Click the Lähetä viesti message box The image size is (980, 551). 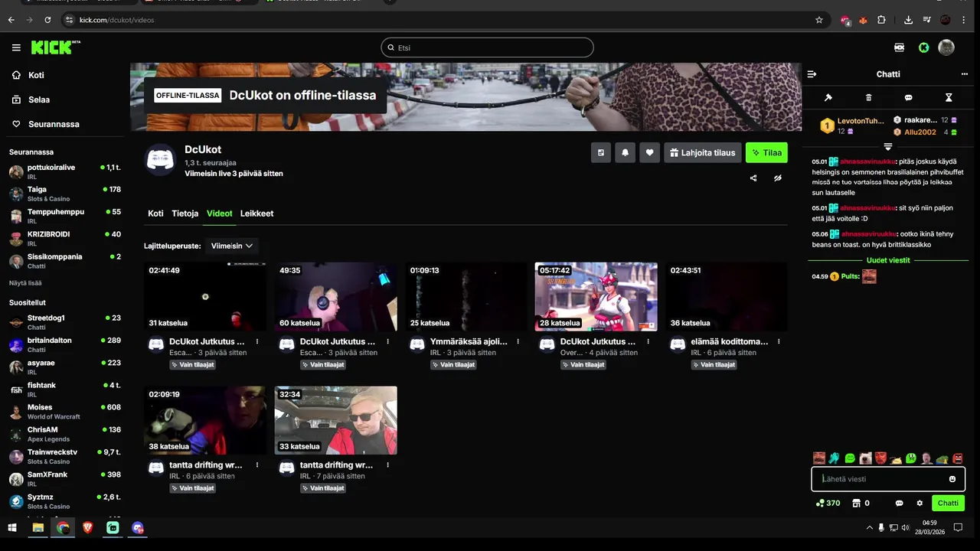click(x=888, y=479)
